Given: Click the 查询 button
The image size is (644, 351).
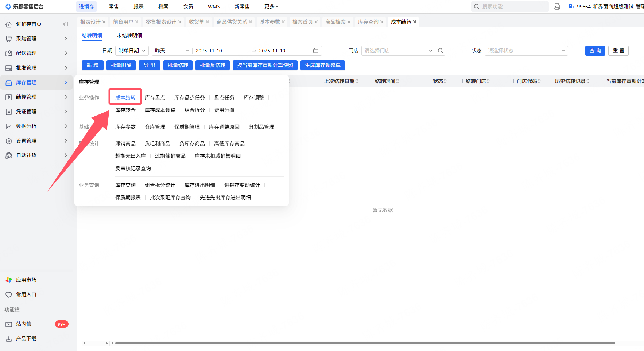Looking at the screenshot, I should point(595,51).
